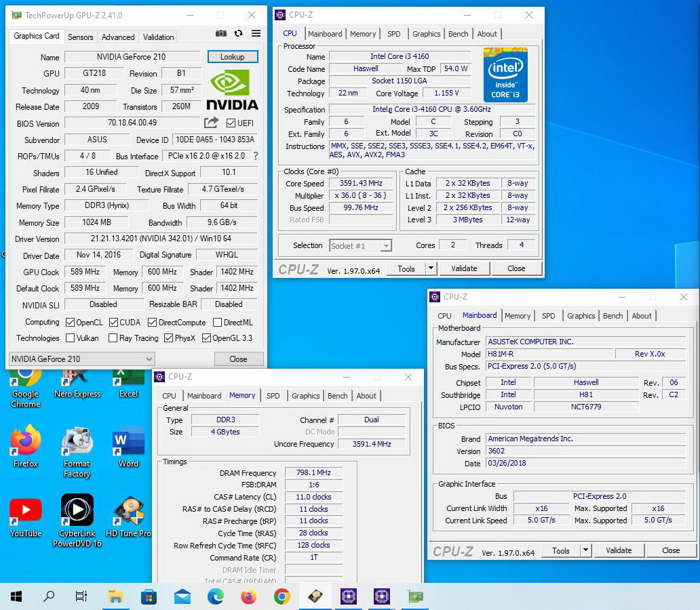This screenshot has width=700, height=610.
Task: Toggle the DirectCompute checkbox
Action: (152, 322)
